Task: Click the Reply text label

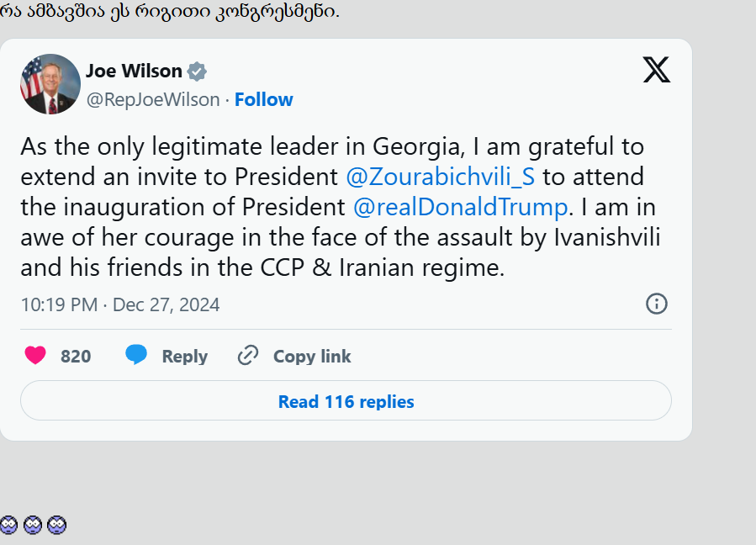Action: (184, 357)
